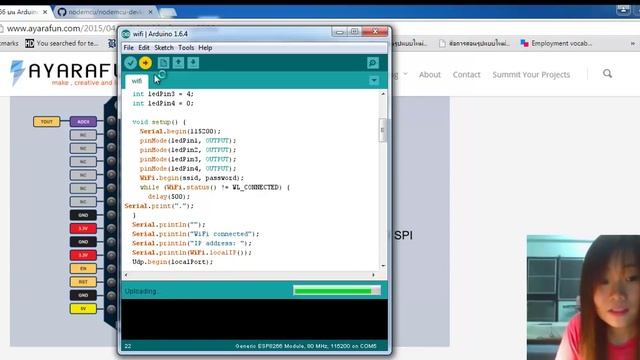Click the horizontal scroll right arrow

pos(373,275)
